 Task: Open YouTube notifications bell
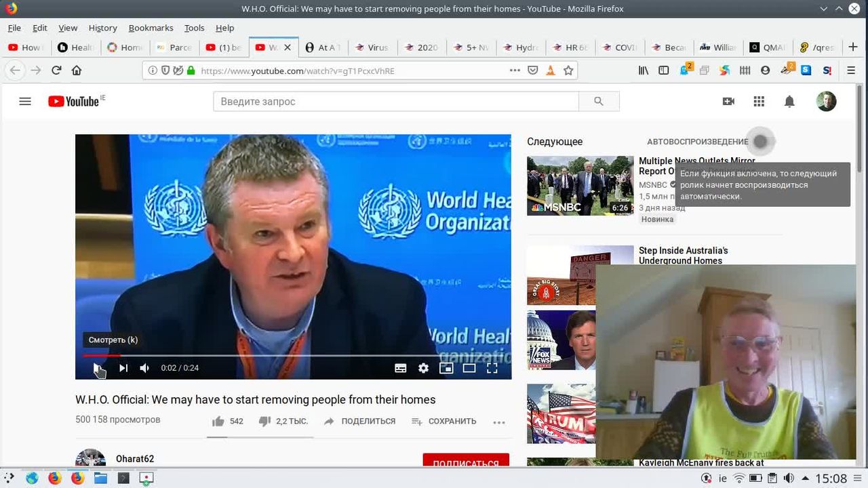point(789,102)
